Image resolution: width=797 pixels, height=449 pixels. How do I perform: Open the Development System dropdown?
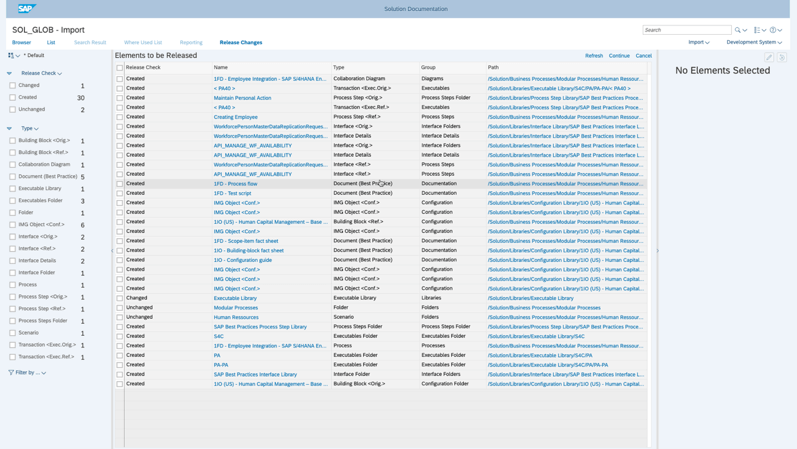(754, 42)
